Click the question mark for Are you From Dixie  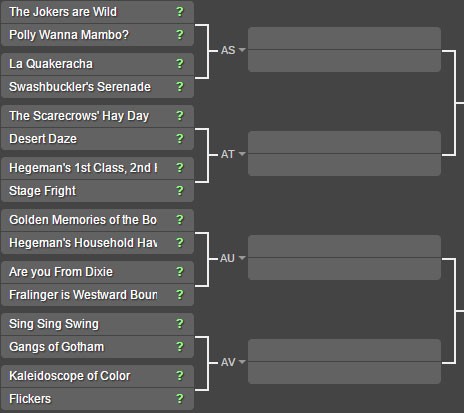point(180,272)
